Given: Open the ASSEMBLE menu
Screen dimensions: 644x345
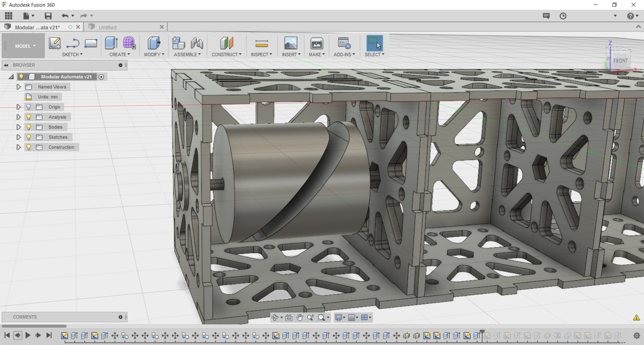Looking at the screenshot, I should (187, 55).
